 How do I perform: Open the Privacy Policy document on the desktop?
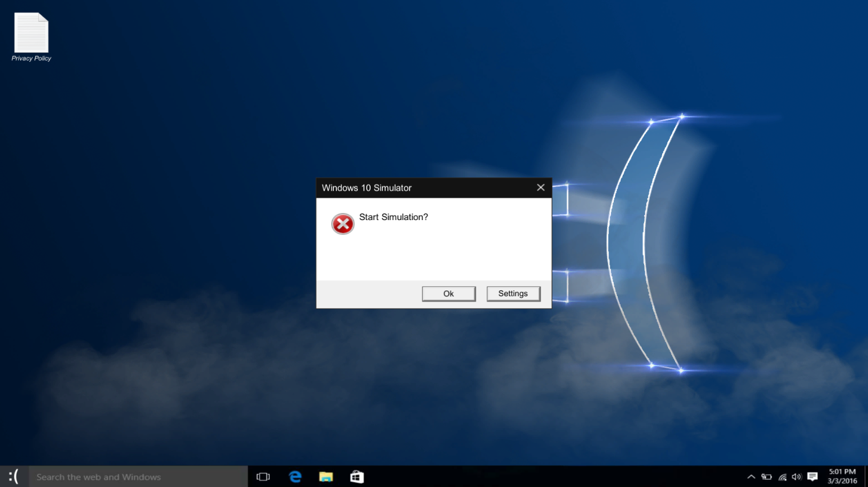coord(30,33)
